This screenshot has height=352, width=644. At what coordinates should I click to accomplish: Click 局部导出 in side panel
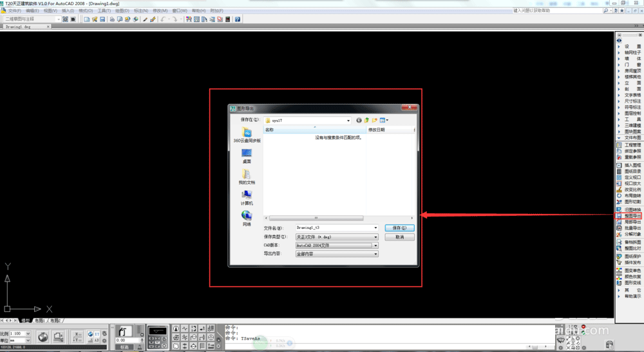(630, 222)
